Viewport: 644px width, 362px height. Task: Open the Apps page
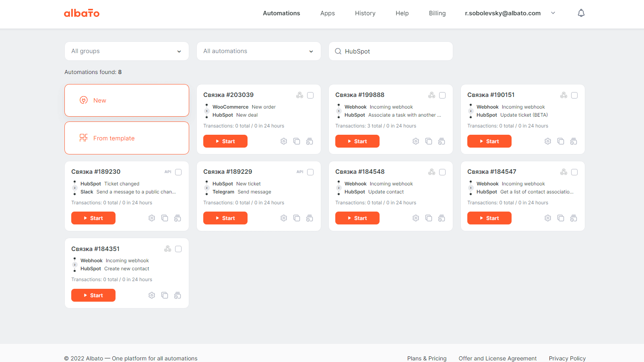[x=327, y=13]
